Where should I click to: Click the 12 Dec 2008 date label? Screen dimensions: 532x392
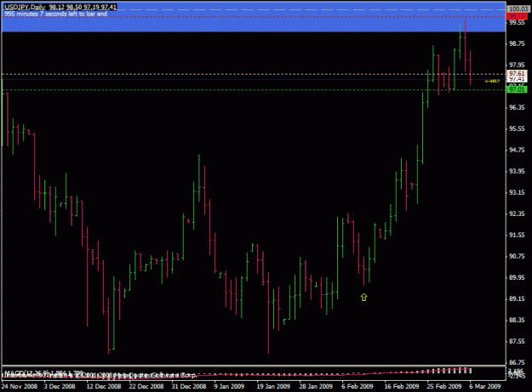point(104,386)
